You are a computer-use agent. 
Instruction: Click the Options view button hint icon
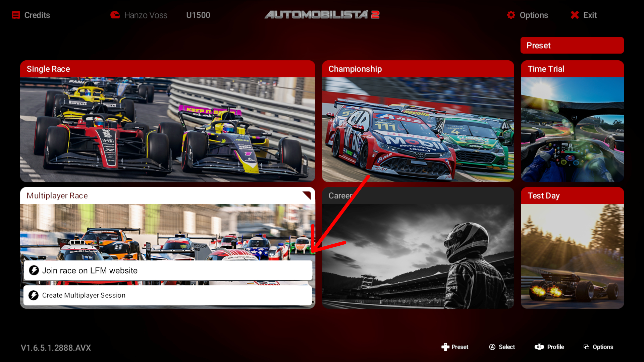tap(586, 347)
